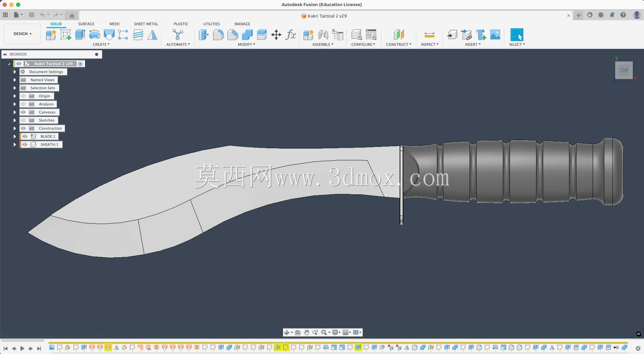Screen dimensions: 644x354
Task: Choose the Chamfer tool
Action: tap(233, 35)
